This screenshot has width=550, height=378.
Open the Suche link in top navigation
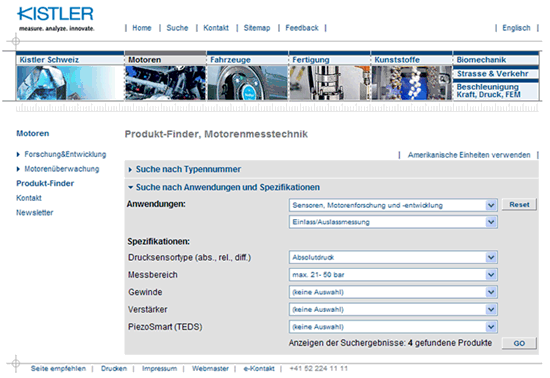[x=177, y=28]
